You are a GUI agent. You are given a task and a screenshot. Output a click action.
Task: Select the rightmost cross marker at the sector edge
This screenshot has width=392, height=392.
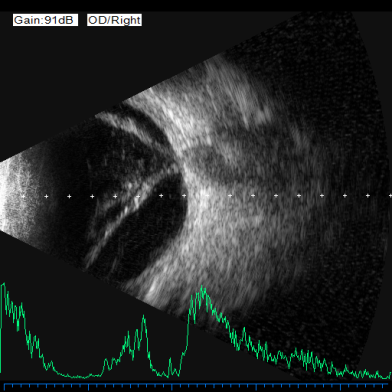click(390, 196)
